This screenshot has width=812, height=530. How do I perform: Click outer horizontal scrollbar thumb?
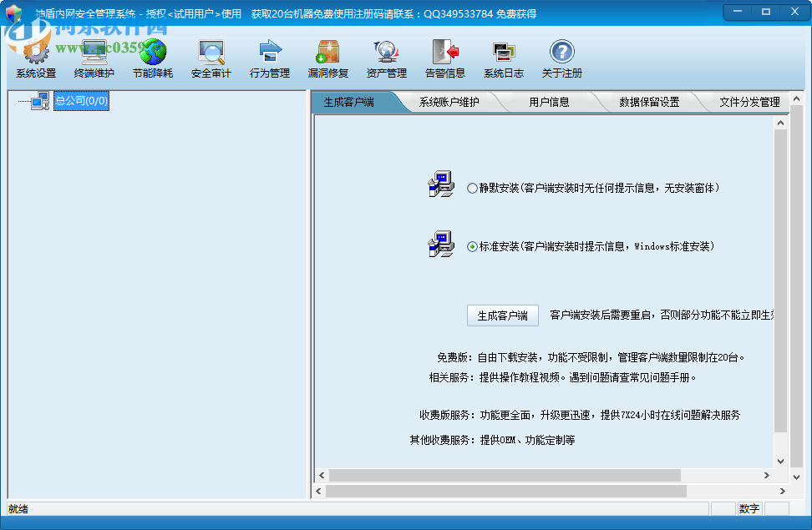(x=506, y=491)
